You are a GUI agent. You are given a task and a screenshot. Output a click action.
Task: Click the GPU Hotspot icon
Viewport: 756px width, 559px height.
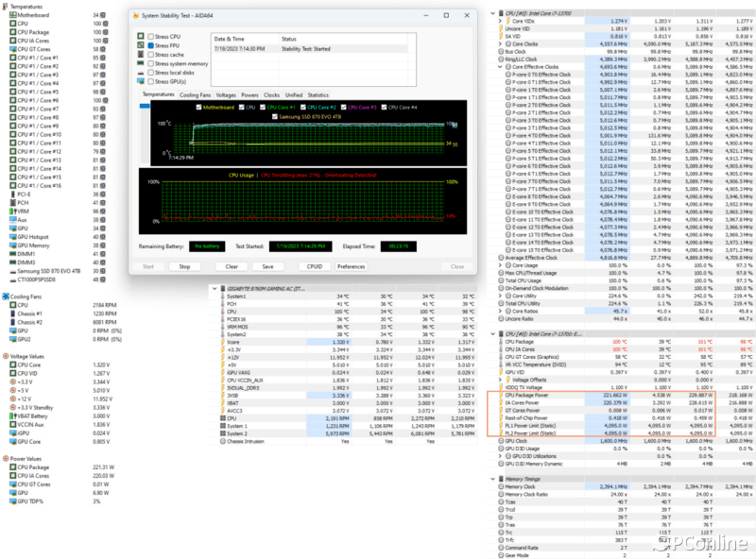(x=13, y=237)
